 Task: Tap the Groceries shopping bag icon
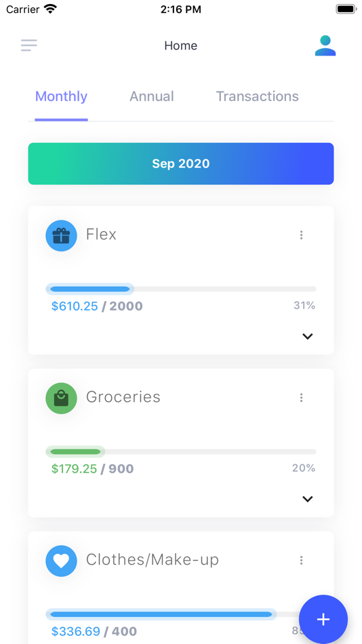61,399
